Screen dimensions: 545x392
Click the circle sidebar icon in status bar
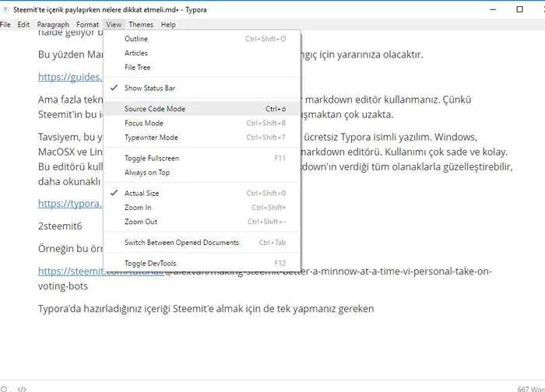tap(4, 389)
